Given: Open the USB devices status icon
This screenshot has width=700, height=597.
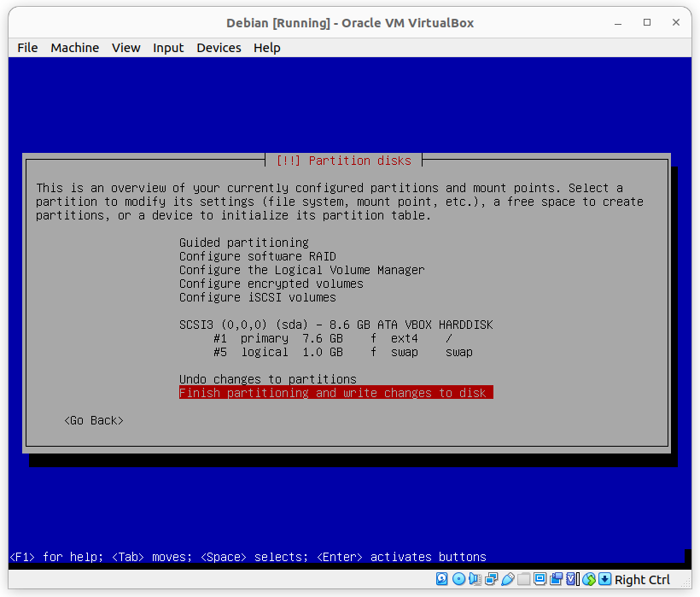Looking at the screenshot, I should (508, 579).
